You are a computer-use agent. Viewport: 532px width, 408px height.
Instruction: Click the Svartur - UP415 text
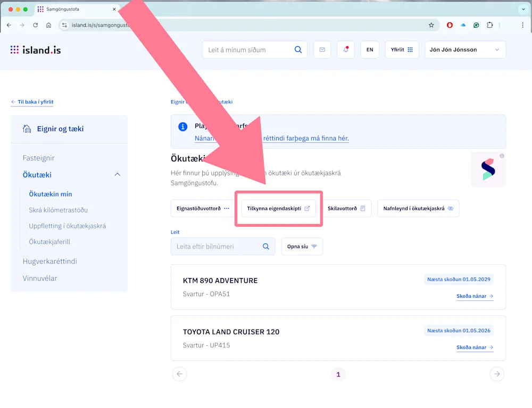pos(206,345)
